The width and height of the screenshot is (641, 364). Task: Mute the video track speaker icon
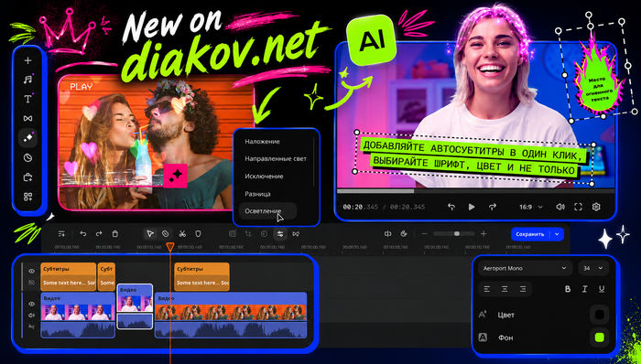[31, 315]
